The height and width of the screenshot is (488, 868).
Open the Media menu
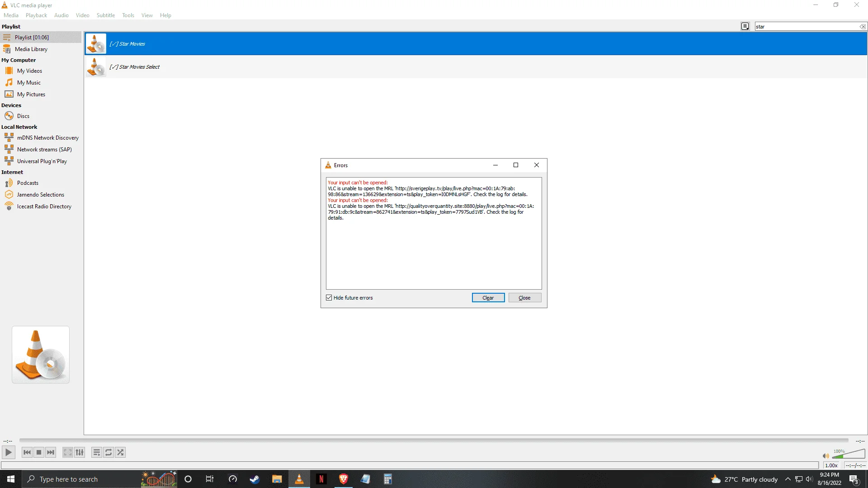click(11, 15)
